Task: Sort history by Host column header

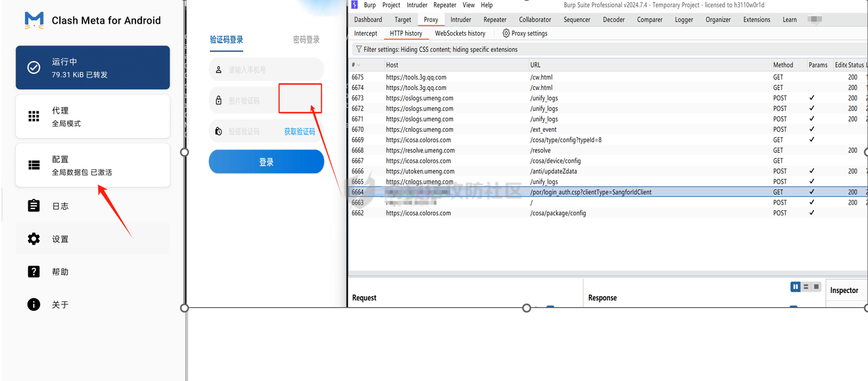Action: click(456, 65)
